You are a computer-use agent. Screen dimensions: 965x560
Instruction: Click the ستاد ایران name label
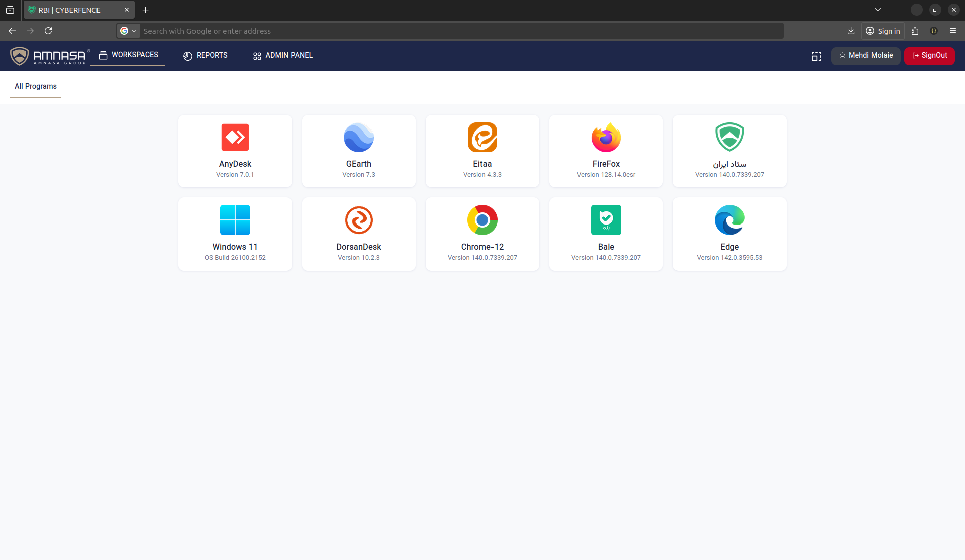tap(730, 164)
